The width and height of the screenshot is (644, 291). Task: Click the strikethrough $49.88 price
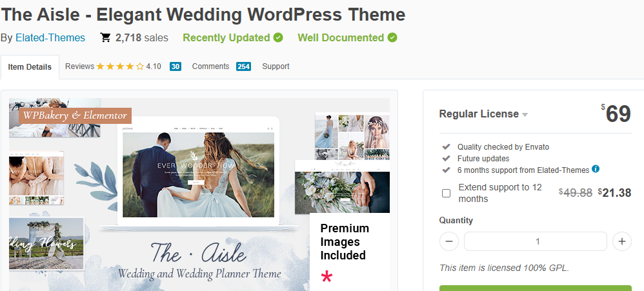[576, 192]
